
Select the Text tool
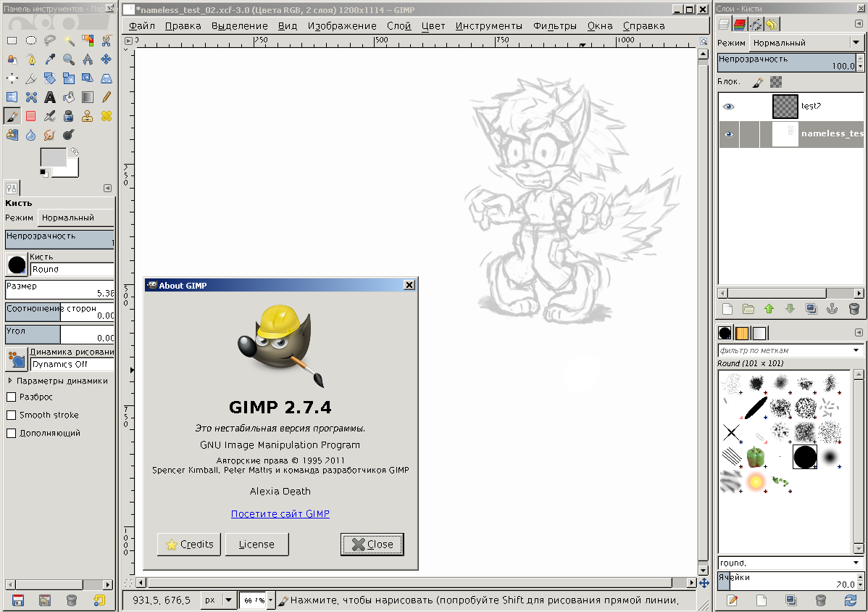click(x=50, y=97)
